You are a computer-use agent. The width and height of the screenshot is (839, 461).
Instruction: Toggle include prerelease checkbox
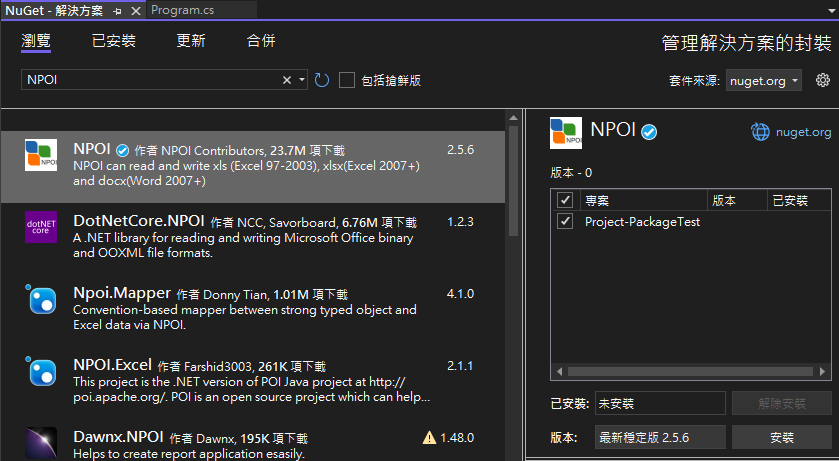(347, 80)
